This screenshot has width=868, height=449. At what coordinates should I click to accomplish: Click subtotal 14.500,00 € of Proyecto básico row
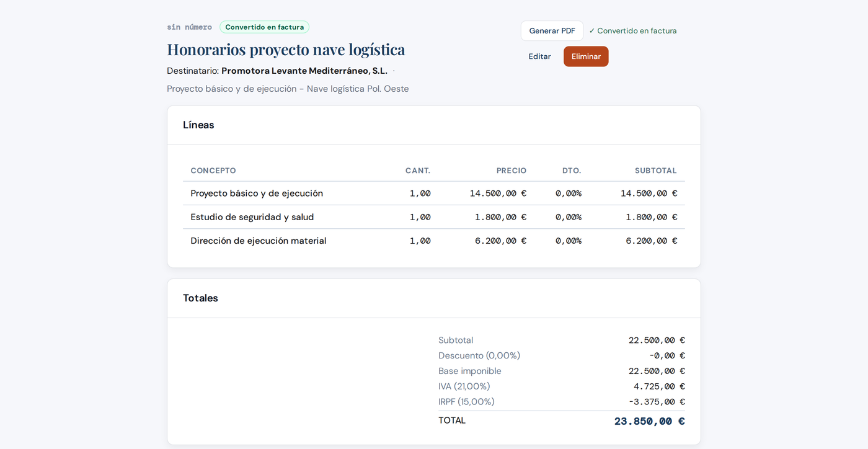pyautogui.click(x=649, y=193)
